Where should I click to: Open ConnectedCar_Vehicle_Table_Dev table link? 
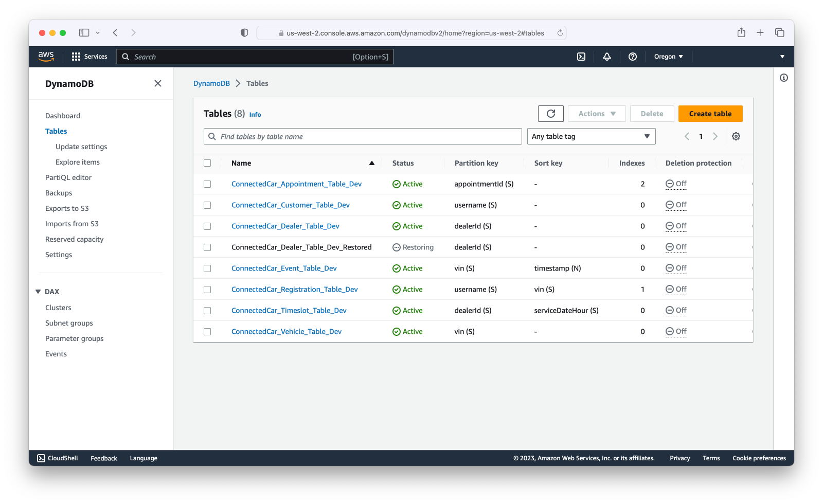coord(287,332)
